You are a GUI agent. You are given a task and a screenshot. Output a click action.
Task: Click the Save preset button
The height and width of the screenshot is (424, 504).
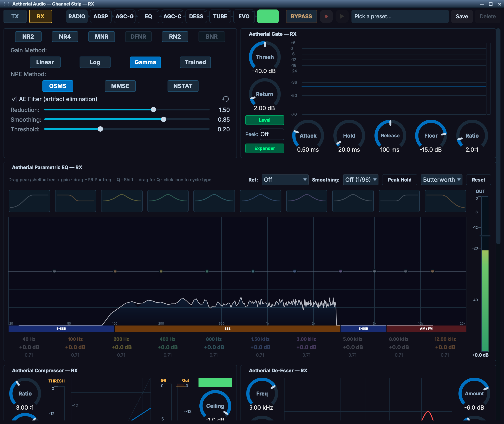point(462,16)
